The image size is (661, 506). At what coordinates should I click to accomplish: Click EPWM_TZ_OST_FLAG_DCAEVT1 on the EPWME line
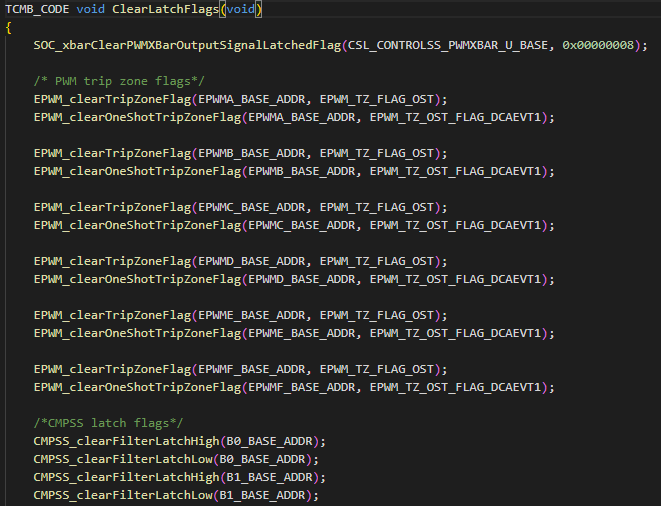click(x=455, y=333)
